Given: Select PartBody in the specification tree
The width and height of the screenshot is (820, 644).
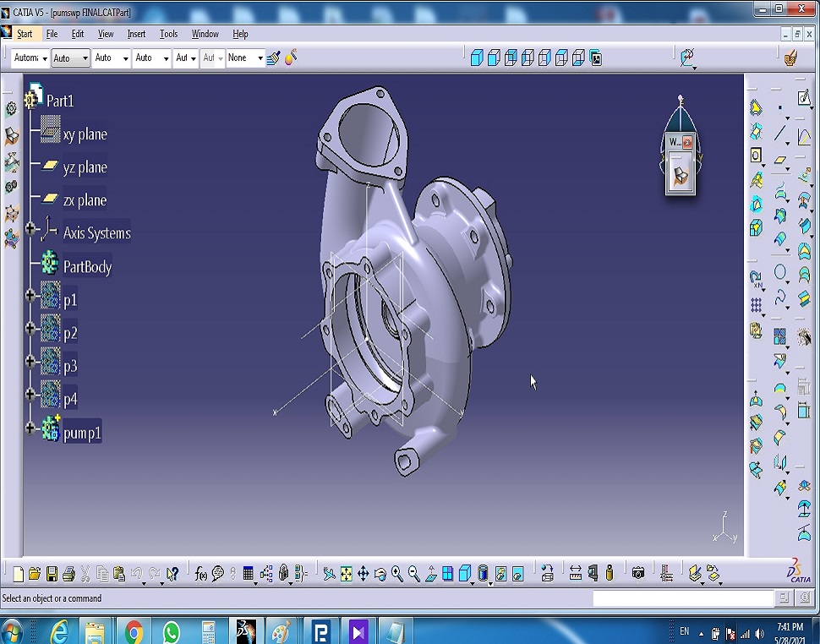Looking at the screenshot, I should [87, 267].
